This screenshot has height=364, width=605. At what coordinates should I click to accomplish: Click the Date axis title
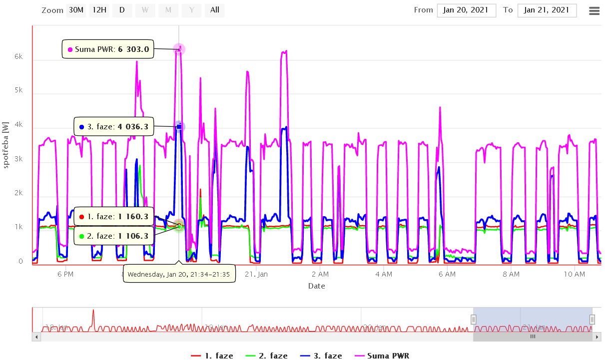(316, 286)
